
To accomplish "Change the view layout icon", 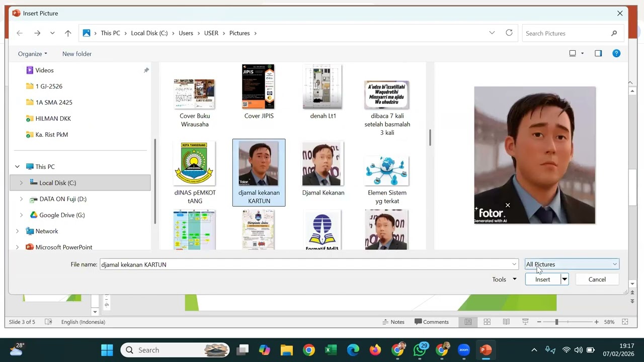I will coord(573,53).
